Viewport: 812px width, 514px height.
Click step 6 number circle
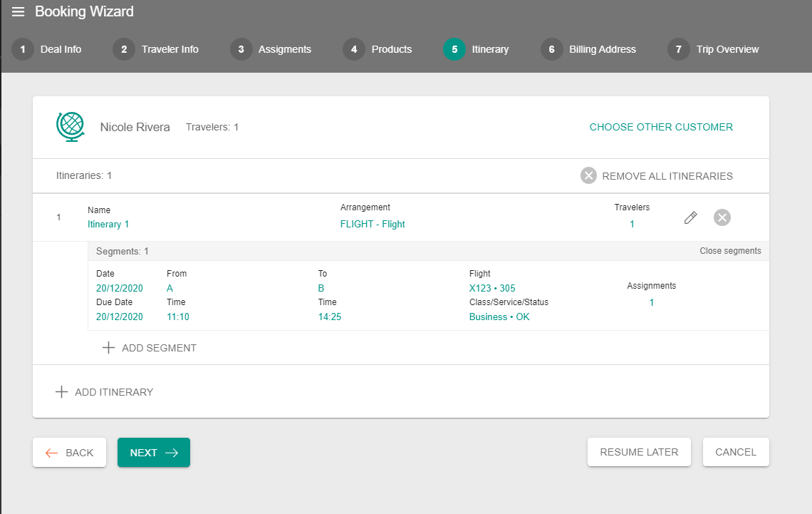(x=551, y=49)
